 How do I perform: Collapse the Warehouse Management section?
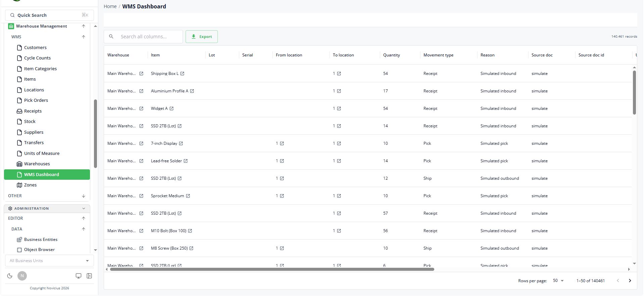tap(84, 26)
